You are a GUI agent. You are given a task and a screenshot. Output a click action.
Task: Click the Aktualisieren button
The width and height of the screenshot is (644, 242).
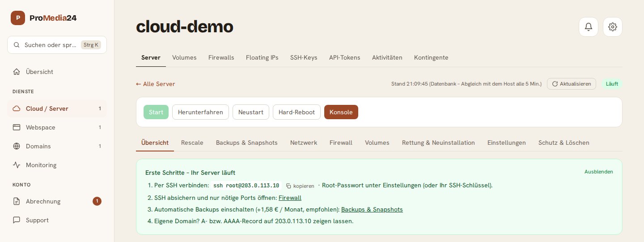(572, 84)
